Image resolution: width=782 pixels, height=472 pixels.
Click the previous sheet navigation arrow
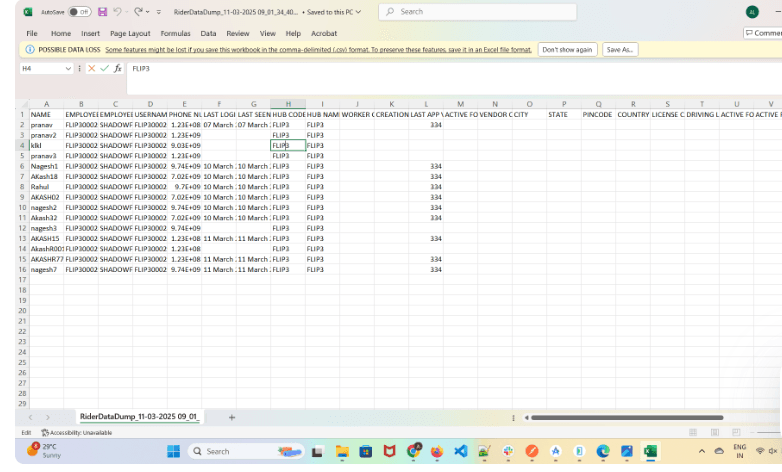pyautogui.click(x=31, y=417)
